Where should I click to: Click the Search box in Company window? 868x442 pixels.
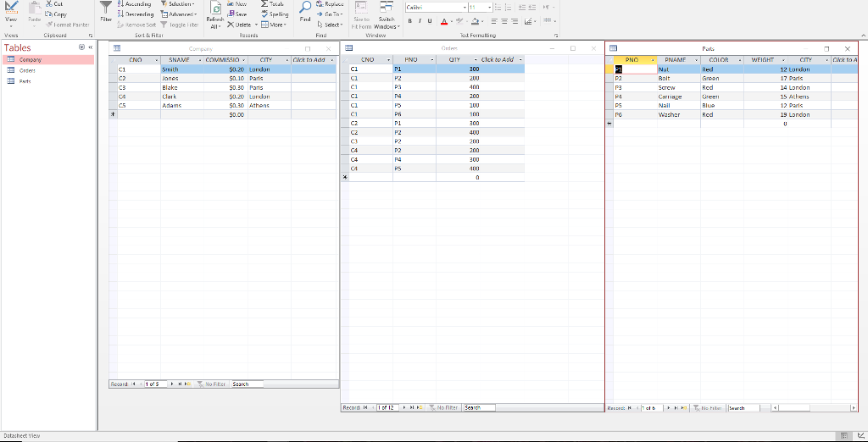[x=247, y=384]
